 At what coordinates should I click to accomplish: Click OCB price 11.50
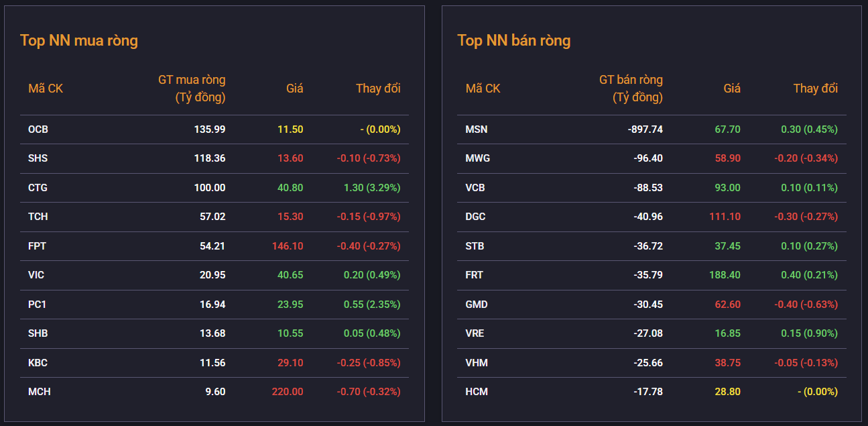click(x=290, y=129)
